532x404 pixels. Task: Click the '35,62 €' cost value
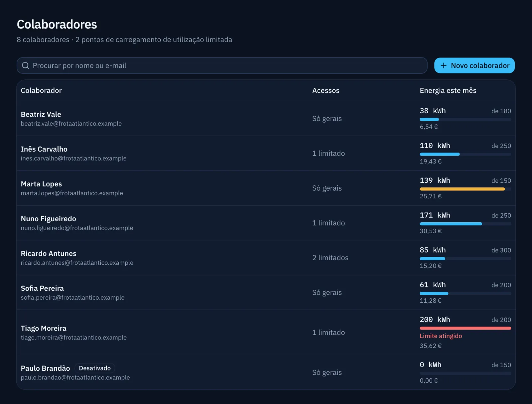tap(431, 346)
